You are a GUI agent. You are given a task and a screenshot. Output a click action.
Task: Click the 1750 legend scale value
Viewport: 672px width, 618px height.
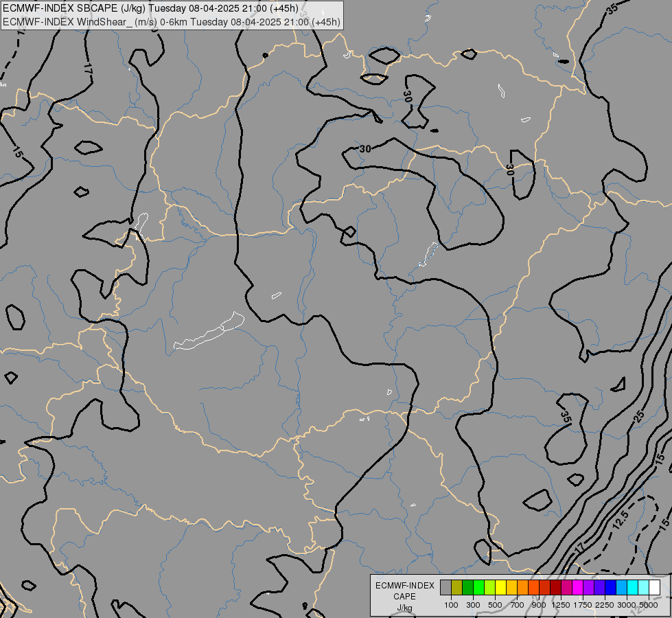[583, 605]
